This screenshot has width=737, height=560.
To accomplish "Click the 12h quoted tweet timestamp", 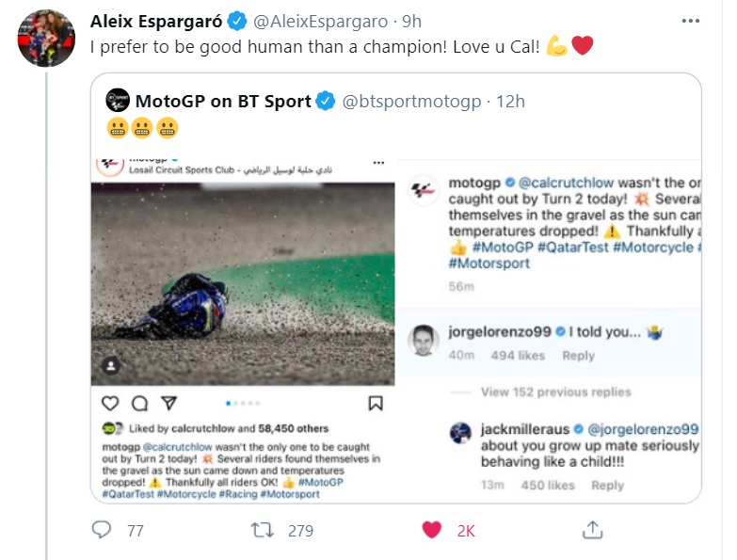I will pos(510,101).
